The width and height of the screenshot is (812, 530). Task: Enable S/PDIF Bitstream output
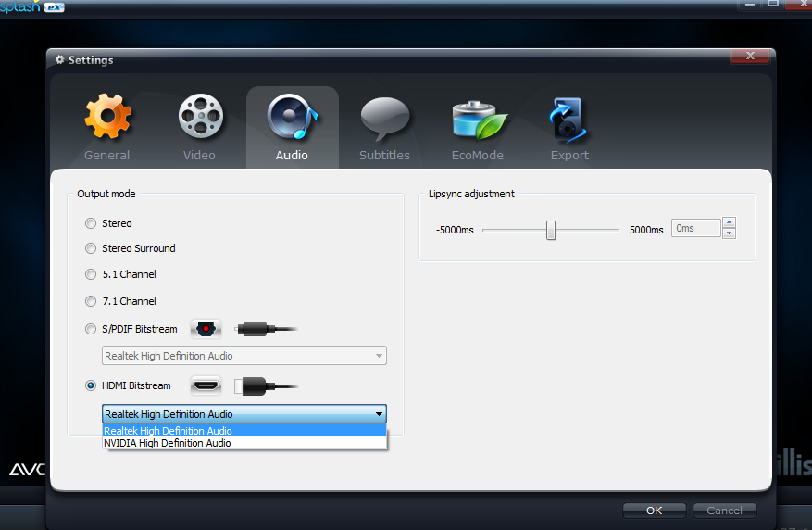[x=91, y=329]
